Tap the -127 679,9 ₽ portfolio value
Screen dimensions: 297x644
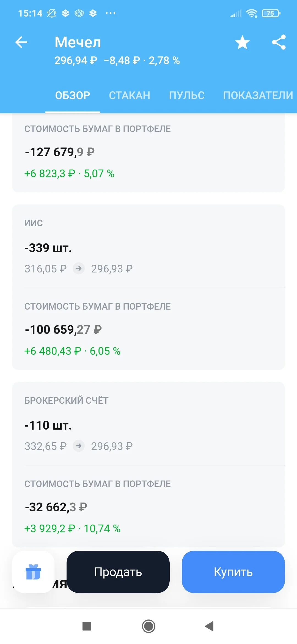60,152
